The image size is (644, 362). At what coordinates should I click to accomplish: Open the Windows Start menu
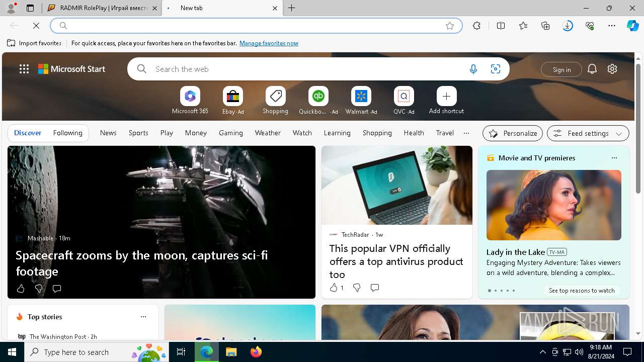tap(12, 352)
